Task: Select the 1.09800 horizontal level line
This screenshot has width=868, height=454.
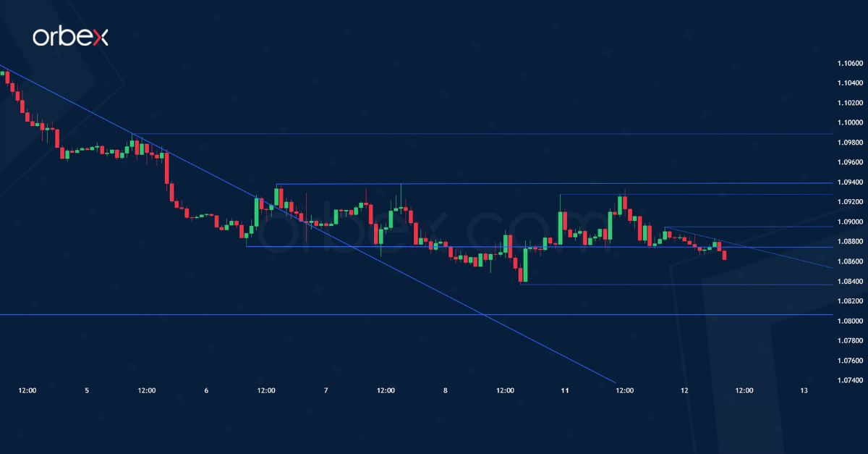Action: pos(434,133)
